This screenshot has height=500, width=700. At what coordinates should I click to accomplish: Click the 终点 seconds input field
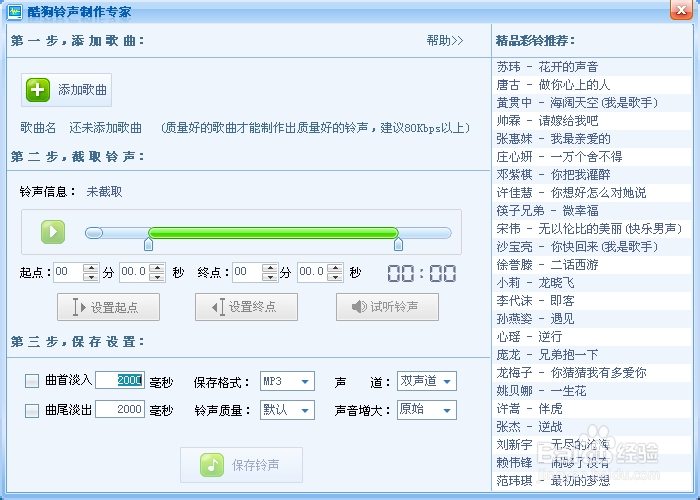[x=312, y=272]
